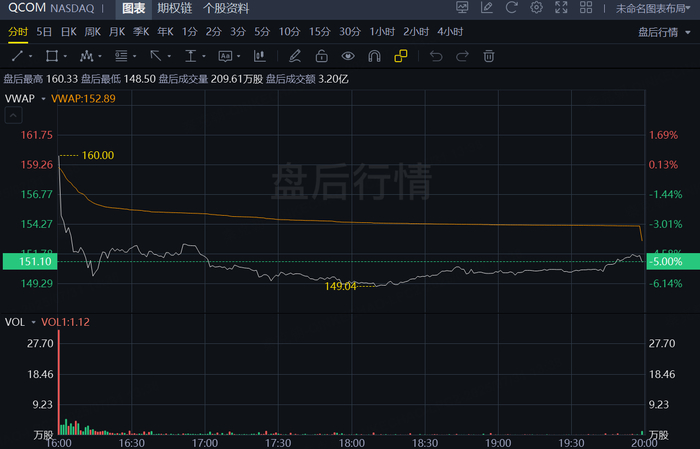Select the 日K timeframe
Screen dimensions: 700x449
[x=69, y=32]
